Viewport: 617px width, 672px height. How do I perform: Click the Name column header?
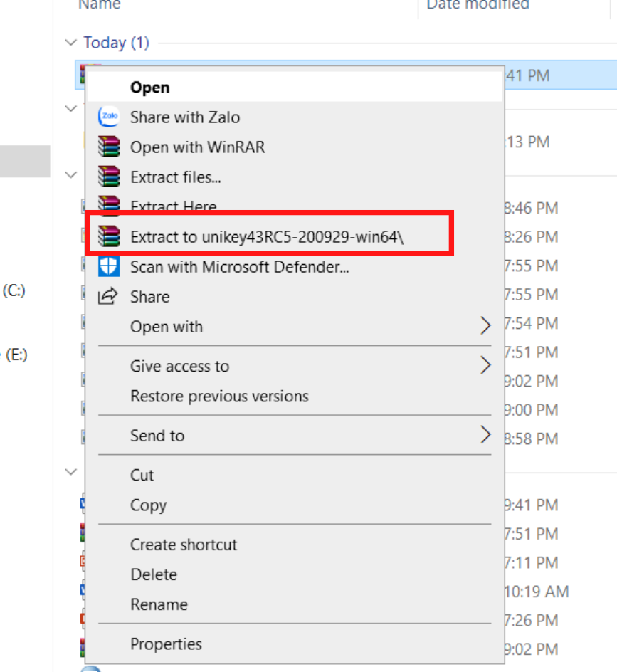click(x=100, y=4)
